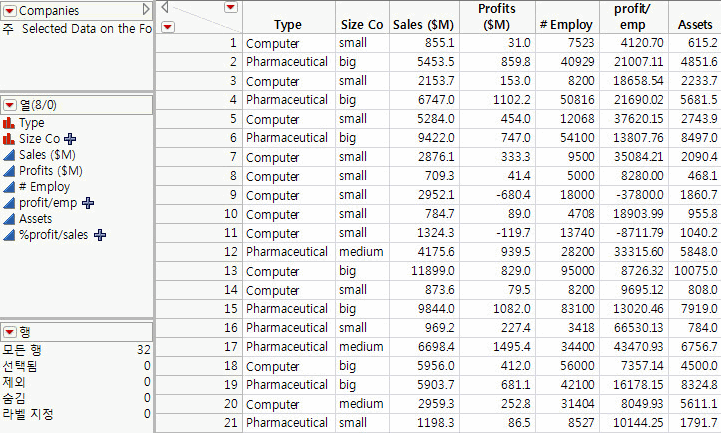The image size is (721, 433).
Task: Click the Assets column header
Action: pos(693,24)
